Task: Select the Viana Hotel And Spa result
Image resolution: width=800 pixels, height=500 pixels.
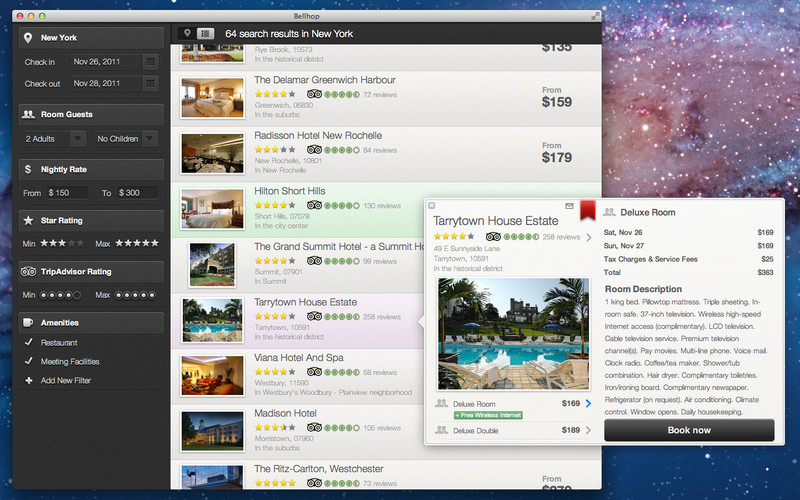Action: click(298, 377)
